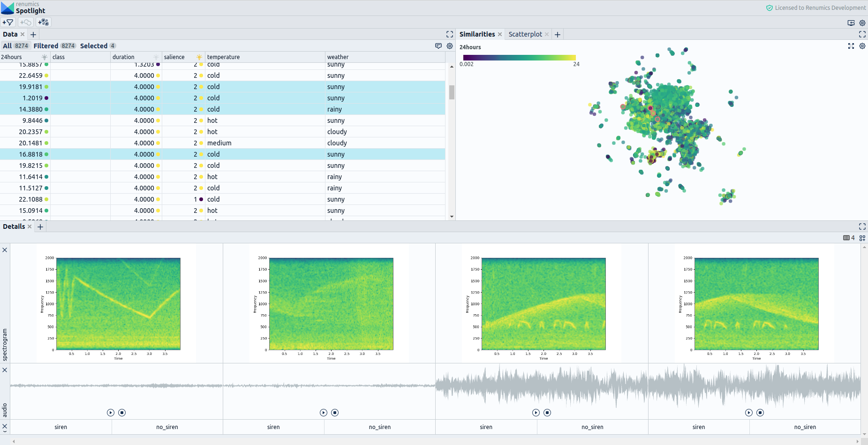Viewport: 868px width, 445px height.
Task: Open the third spectrogram thumbnail
Action: 542,303
